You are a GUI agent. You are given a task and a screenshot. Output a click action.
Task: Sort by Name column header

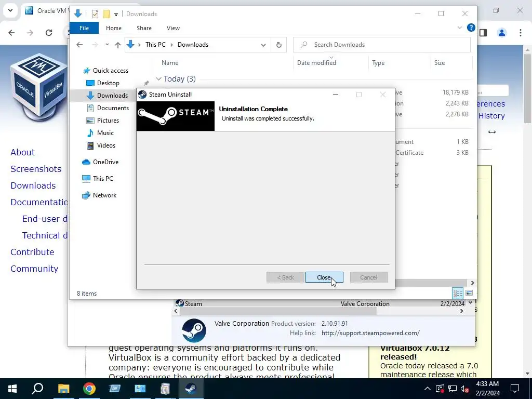[170, 63]
